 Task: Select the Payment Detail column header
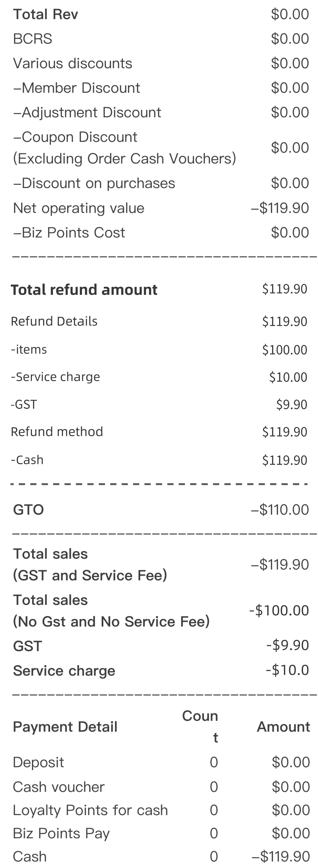65,727
